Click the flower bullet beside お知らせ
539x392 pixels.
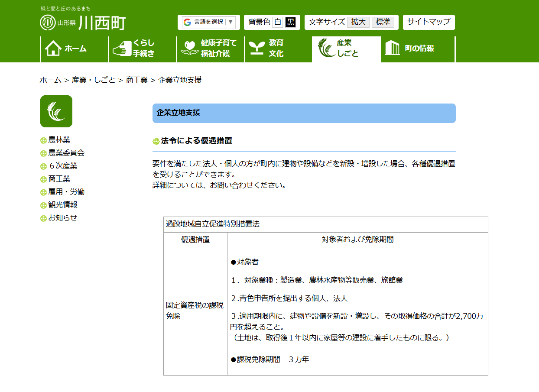(43, 218)
